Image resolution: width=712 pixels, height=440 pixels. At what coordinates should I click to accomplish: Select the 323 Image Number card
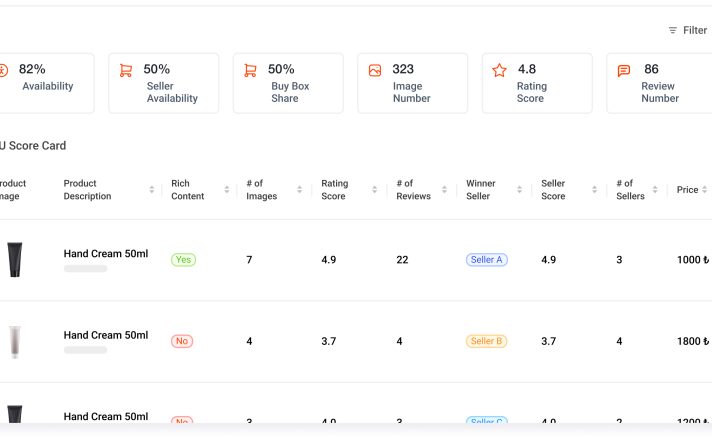tap(412, 83)
